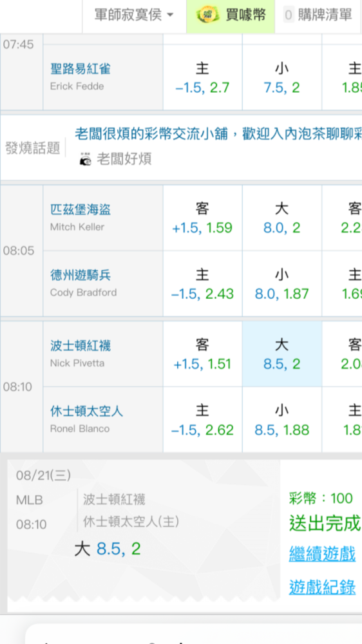Open 休士頓太空人 team link
The image size is (362, 644).
(x=86, y=411)
